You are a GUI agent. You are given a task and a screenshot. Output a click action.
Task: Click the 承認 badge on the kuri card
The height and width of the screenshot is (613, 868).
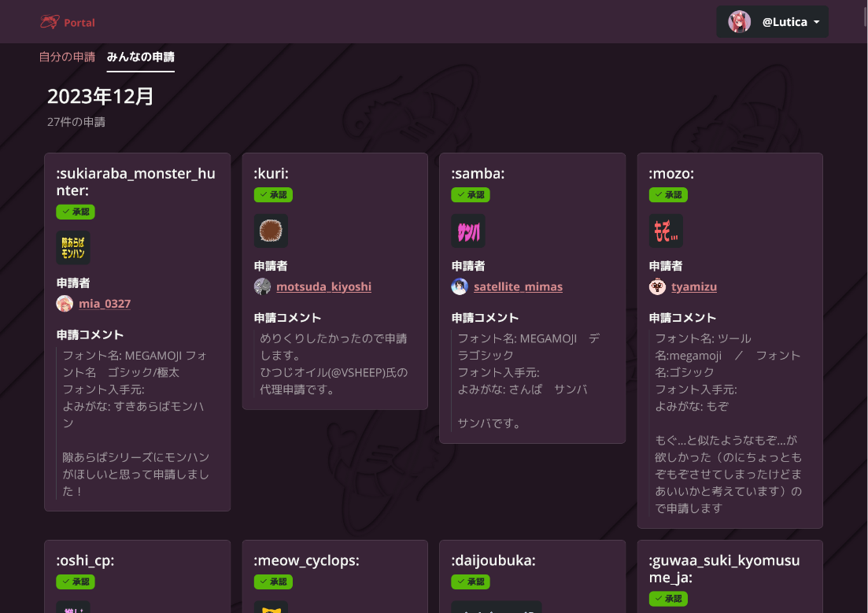click(x=273, y=194)
